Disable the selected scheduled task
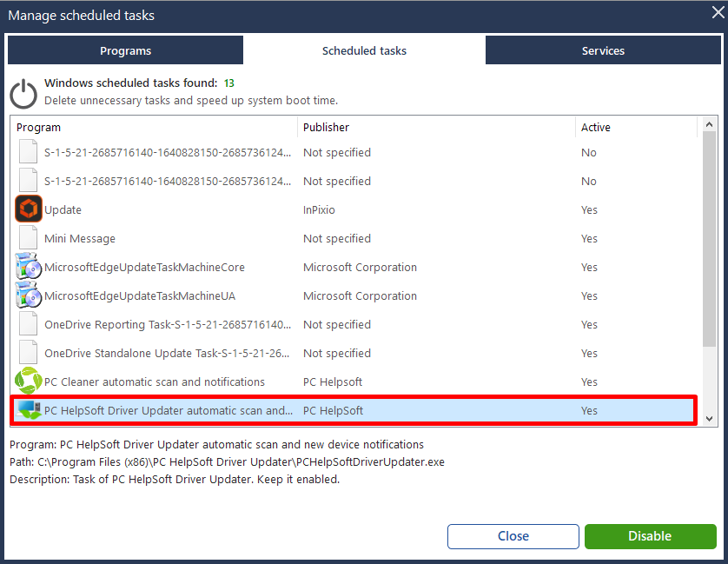The image size is (728, 564). (650, 536)
